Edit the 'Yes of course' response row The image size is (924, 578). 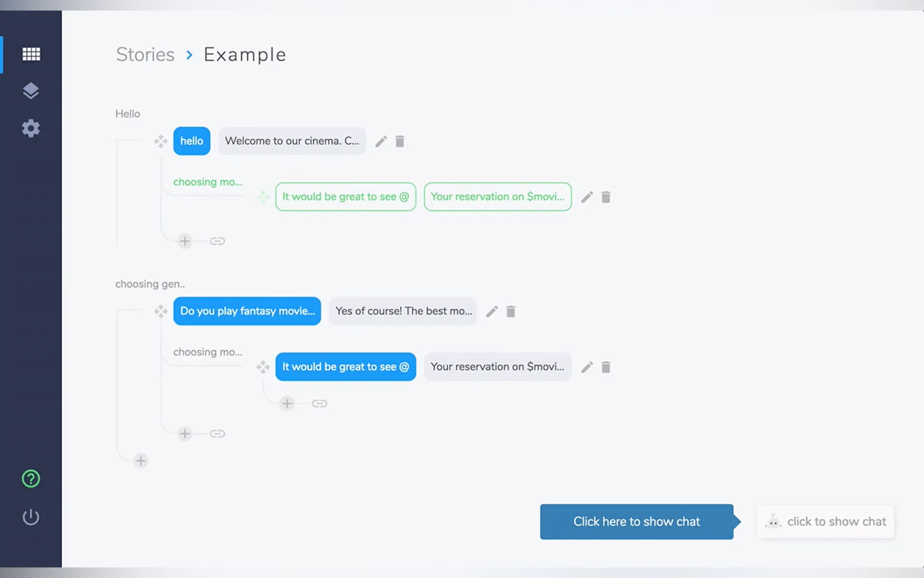click(x=491, y=311)
